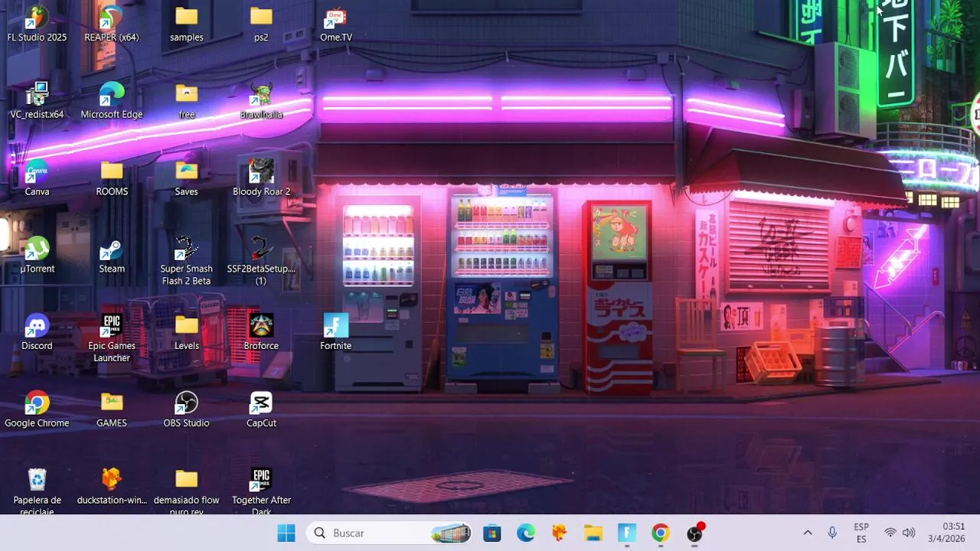980x551 pixels.
Task: Switch to OBS Studio in the taskbar
Action: (694, 533)
